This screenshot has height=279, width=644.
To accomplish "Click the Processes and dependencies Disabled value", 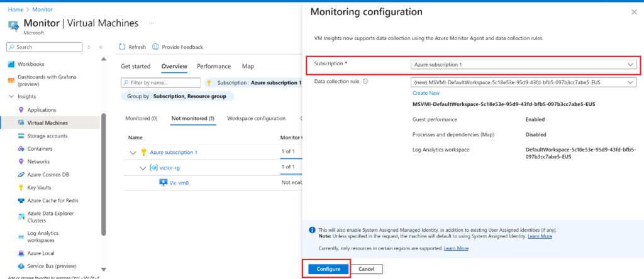I will pyautogui.click(x=536, y=134).
